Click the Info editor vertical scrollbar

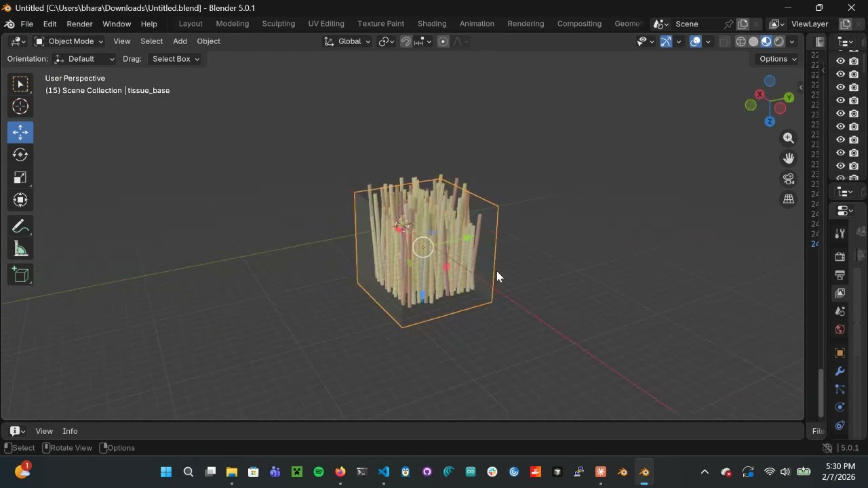coord(821,393)
